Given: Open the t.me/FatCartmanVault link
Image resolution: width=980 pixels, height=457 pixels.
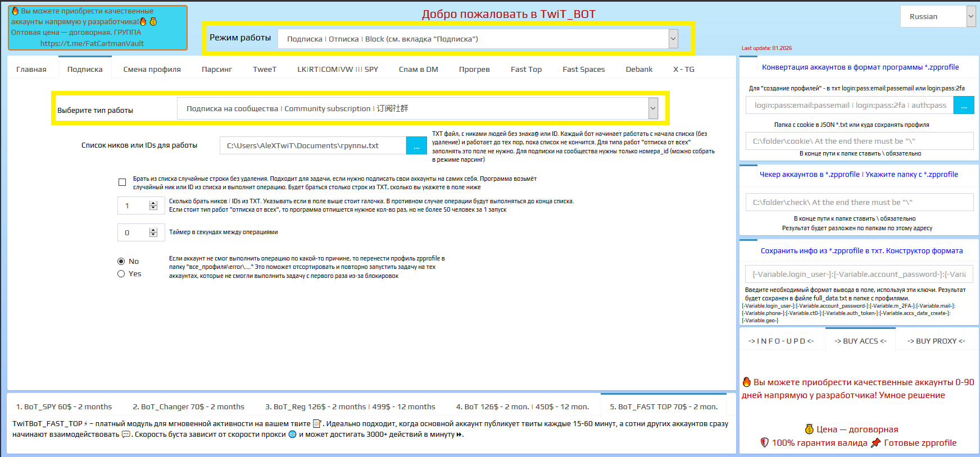Looking at the screenshot, I should 92,43.
